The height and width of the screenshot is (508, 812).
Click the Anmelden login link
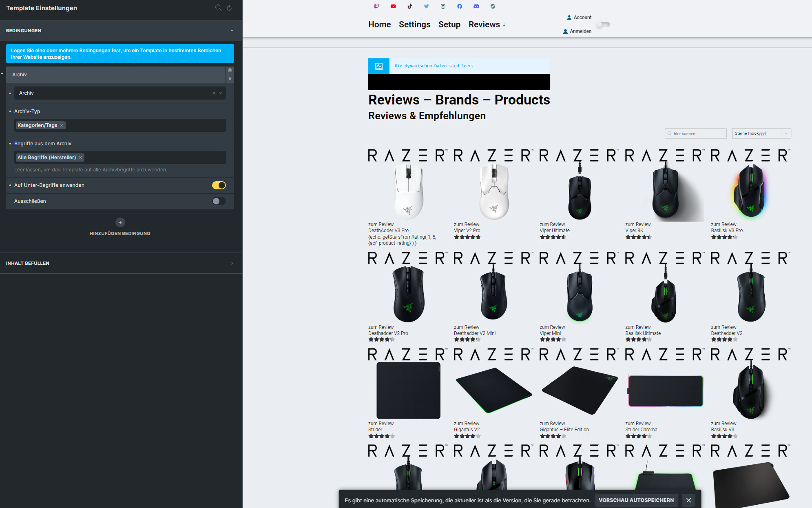pyautogui.click(x=577, y=31)
